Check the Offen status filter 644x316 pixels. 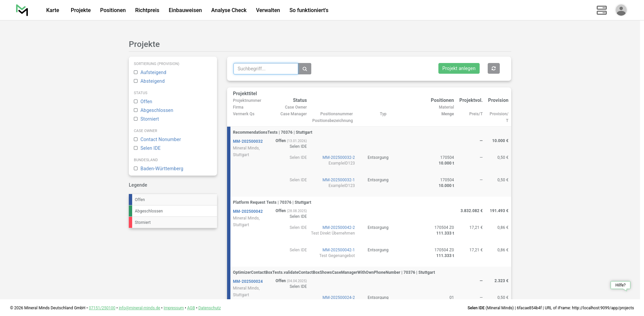136,102
